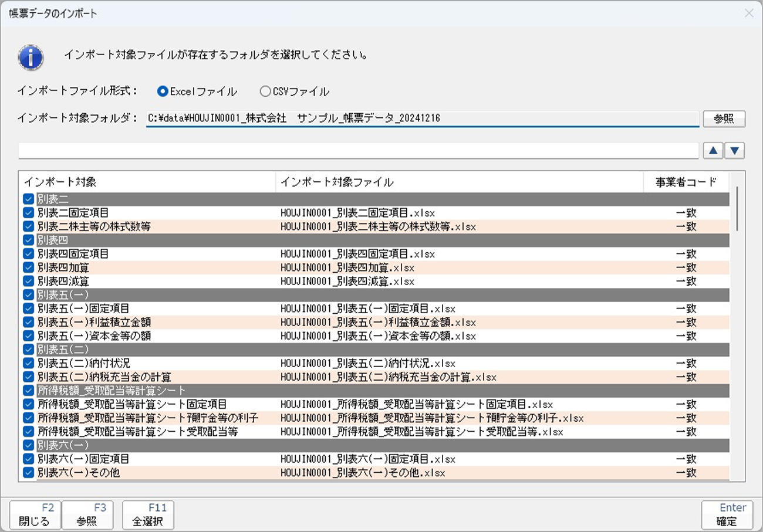The image size is (763, 532).
Task: Toggle the 別表五(一) group header checkbox
Action: pos(28,294)
